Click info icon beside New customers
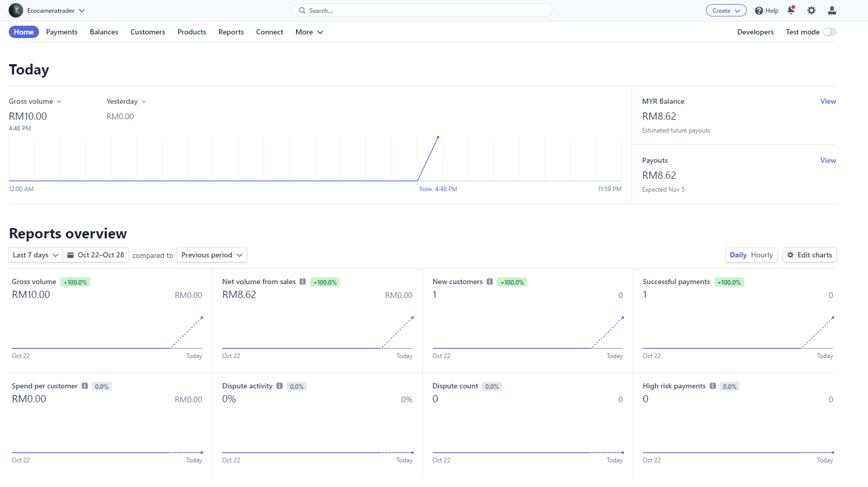868x487 pixels. (x=490, y=282)
